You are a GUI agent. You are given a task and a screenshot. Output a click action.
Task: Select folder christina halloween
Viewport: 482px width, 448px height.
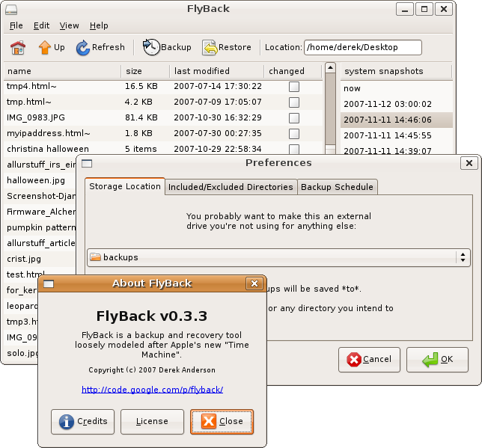[x=163, y=149]
